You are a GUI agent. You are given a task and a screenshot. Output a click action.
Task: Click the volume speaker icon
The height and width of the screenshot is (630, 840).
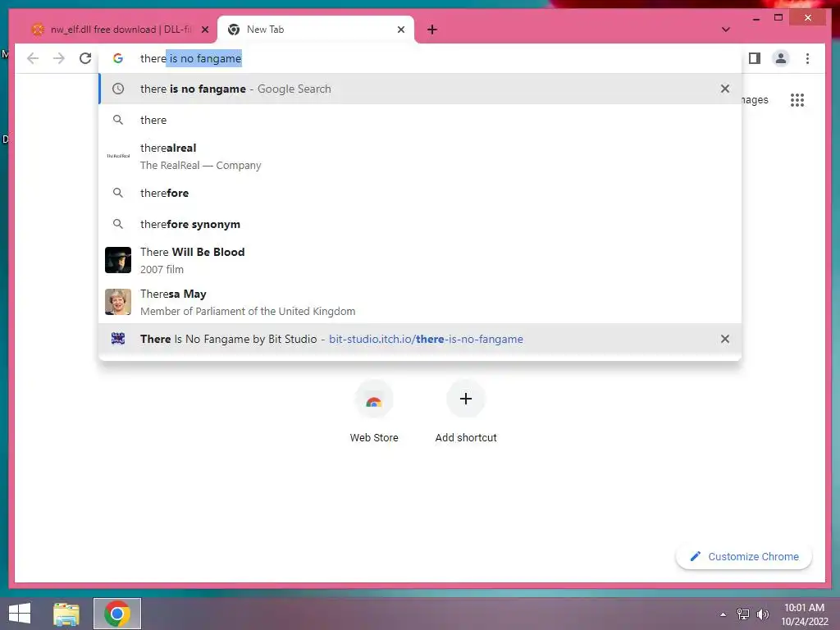pyautogui.click(x=763, y=614)
